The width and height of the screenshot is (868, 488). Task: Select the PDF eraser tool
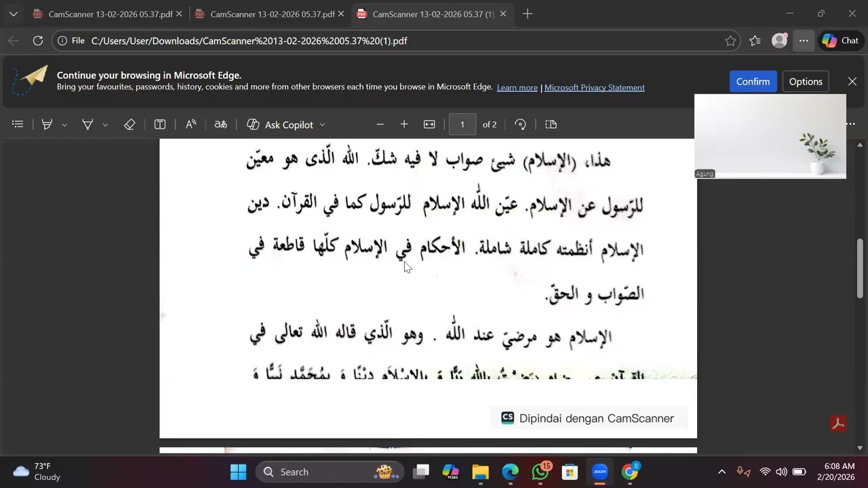(x=130, y=124)
